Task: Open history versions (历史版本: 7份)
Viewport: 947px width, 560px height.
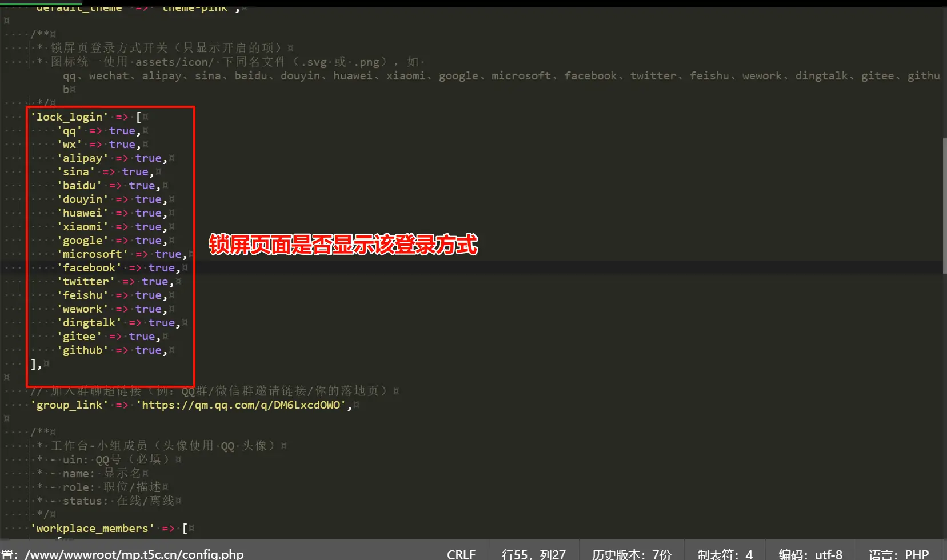Action: [631, 554]
